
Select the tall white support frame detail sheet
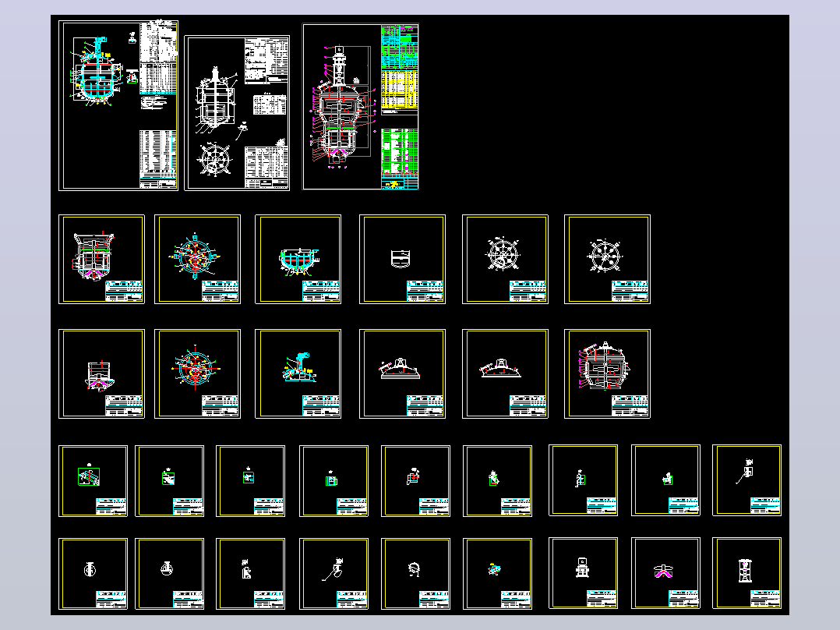tap(746, 573)
